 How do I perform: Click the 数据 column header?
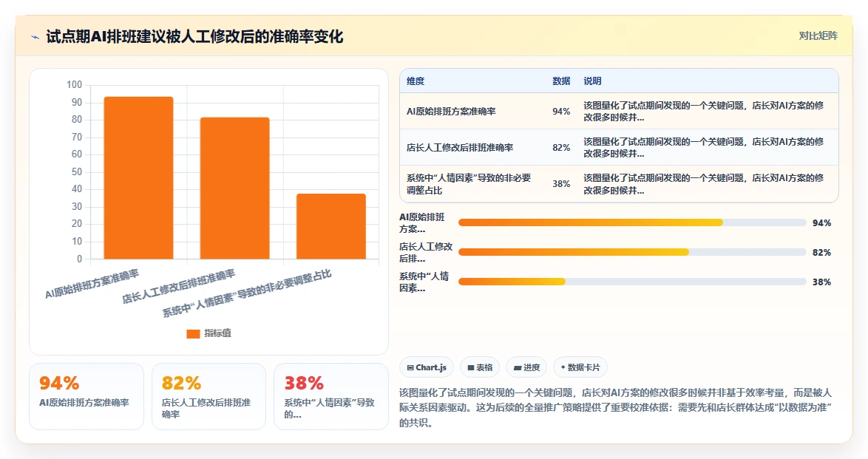pos(561,81)
